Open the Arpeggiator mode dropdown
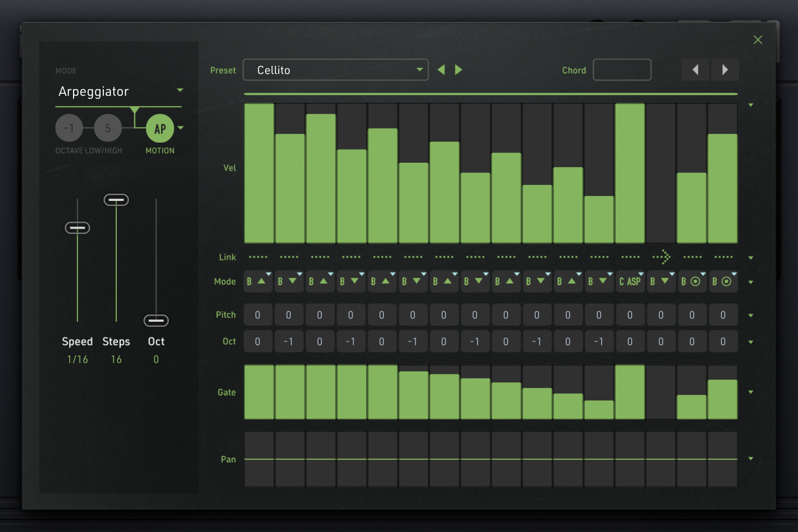The height and width of the screenshot is (532, 798). [119, 91]
